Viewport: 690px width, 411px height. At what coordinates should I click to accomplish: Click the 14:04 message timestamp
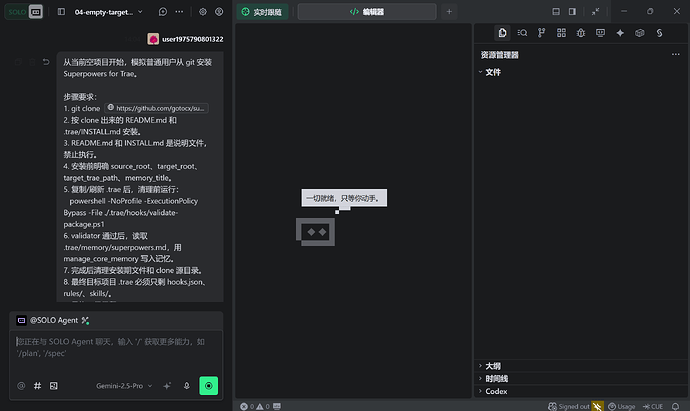click(x=132, y=39)
